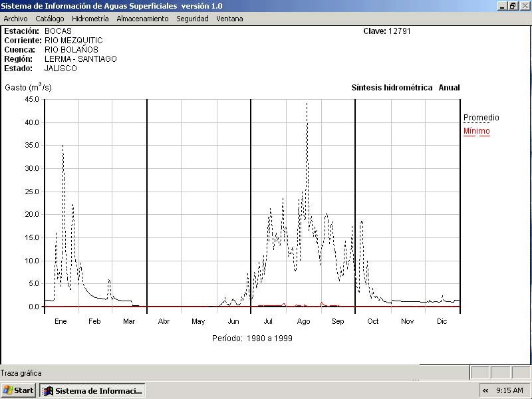
Task: Click the Promedio legend entry
Action: [x=481, y=118]
